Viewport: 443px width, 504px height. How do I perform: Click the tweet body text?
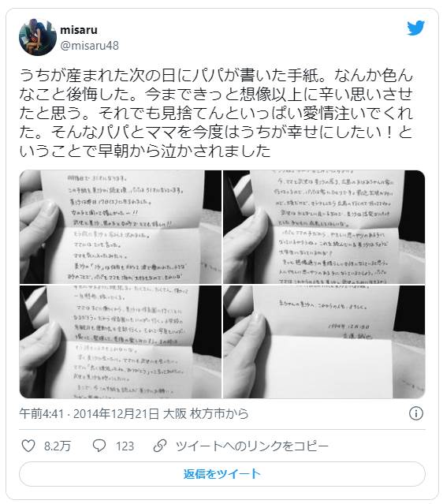pyautogui.click(x=216, y=113)
